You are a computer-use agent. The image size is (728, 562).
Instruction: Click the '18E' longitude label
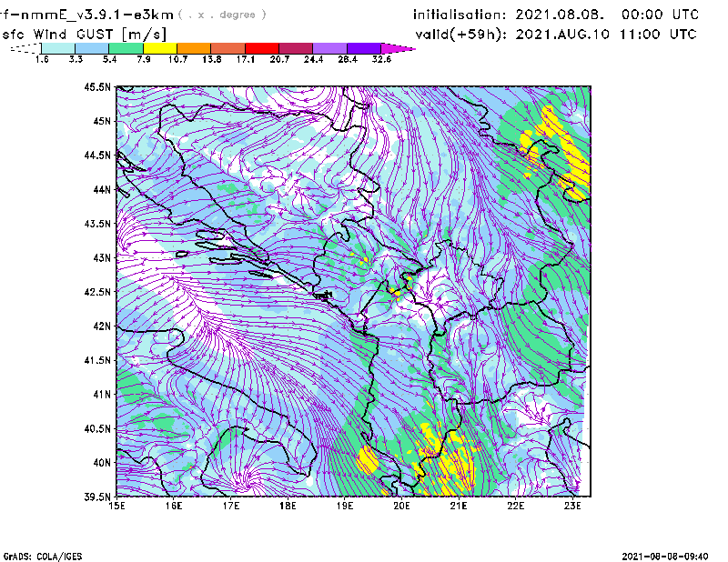(288, 506)
